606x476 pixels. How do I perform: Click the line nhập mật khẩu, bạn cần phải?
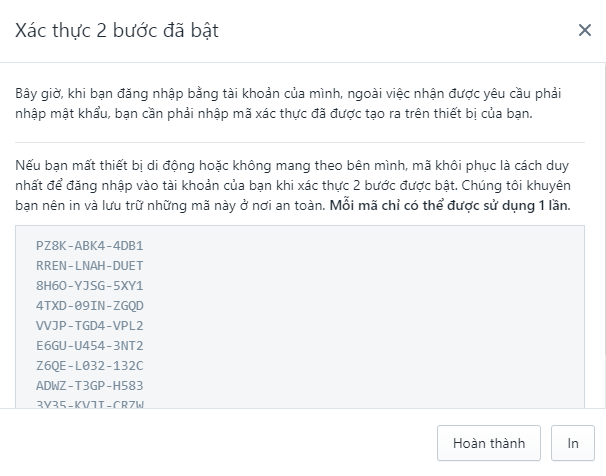point(274,114)
